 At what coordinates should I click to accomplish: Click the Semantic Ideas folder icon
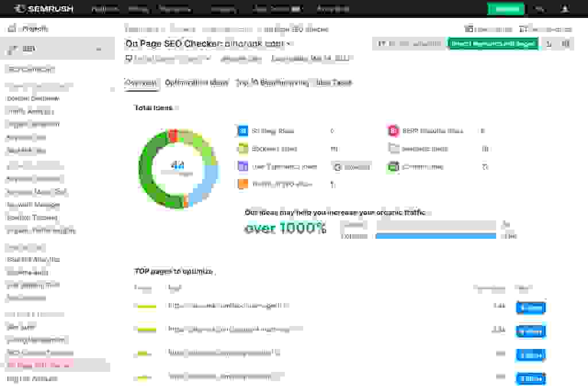pos(393,149)
